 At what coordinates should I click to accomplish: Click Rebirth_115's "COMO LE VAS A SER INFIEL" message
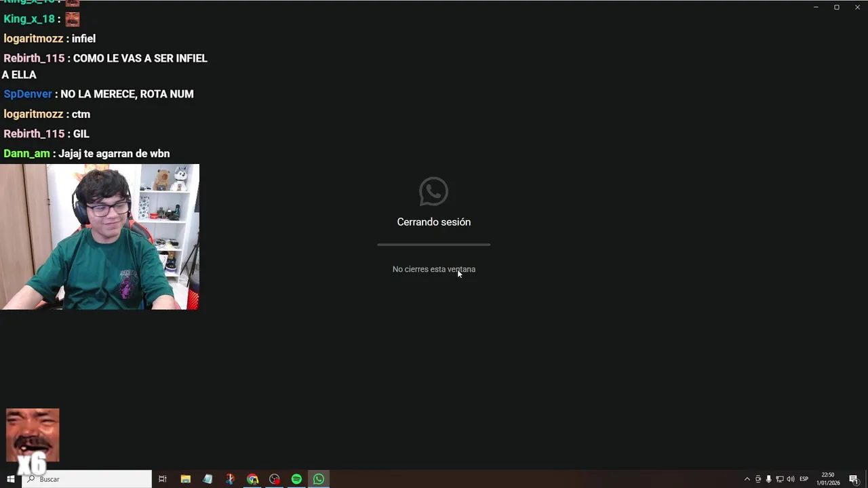tap(104, 66)
